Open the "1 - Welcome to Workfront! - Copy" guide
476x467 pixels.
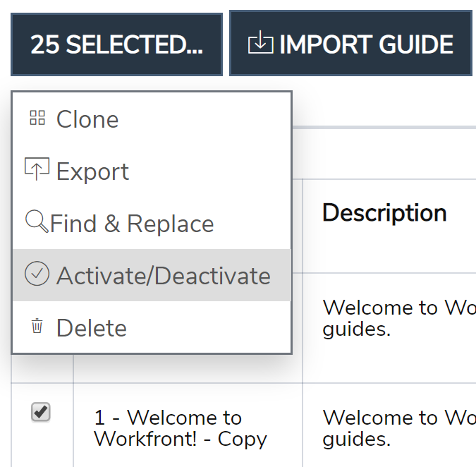[x=181, y=427]
